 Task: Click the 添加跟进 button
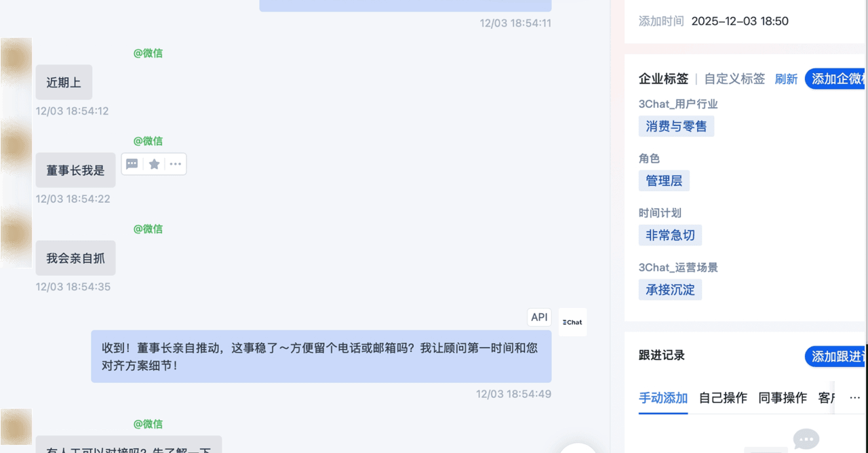836,357
